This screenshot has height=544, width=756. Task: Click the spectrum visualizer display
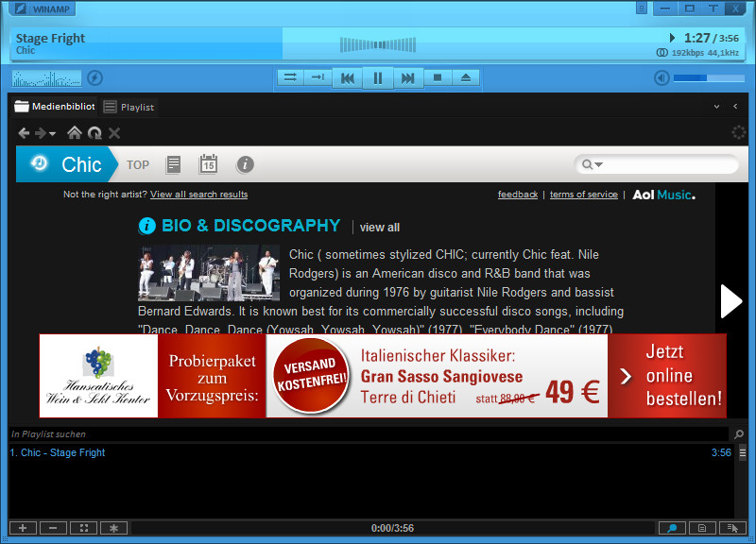point(46,78)
